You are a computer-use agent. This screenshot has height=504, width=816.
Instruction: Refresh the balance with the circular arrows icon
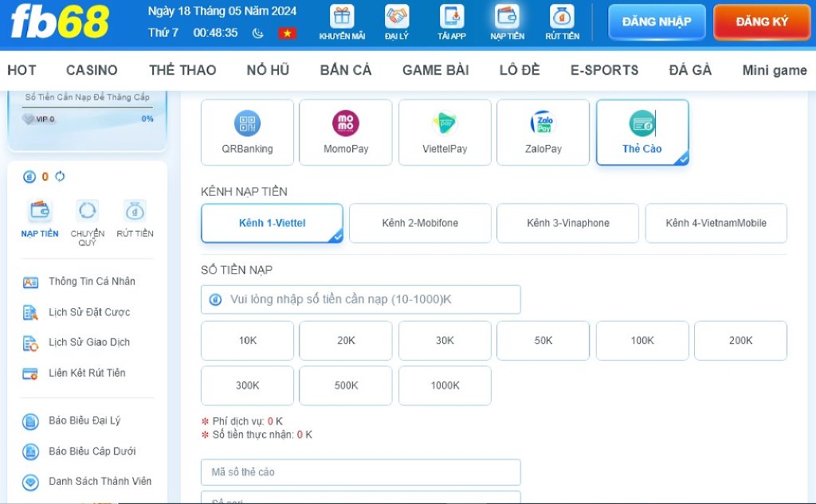tap(59, 177)
